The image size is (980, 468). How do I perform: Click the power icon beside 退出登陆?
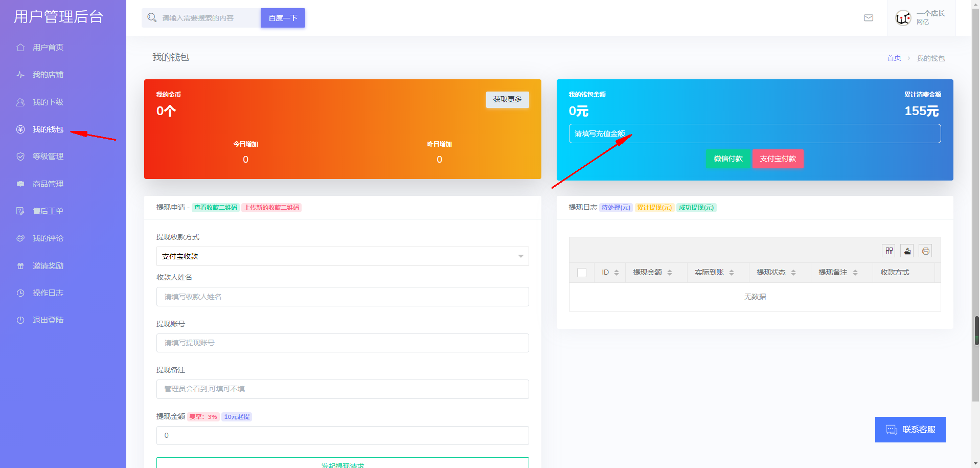tap(20, 320)
